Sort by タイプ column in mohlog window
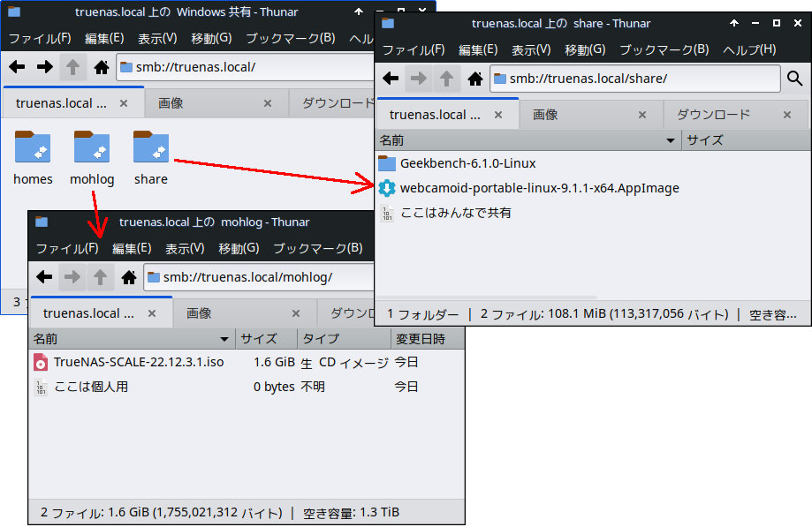812x527 pixels. [x=344, y=339]
